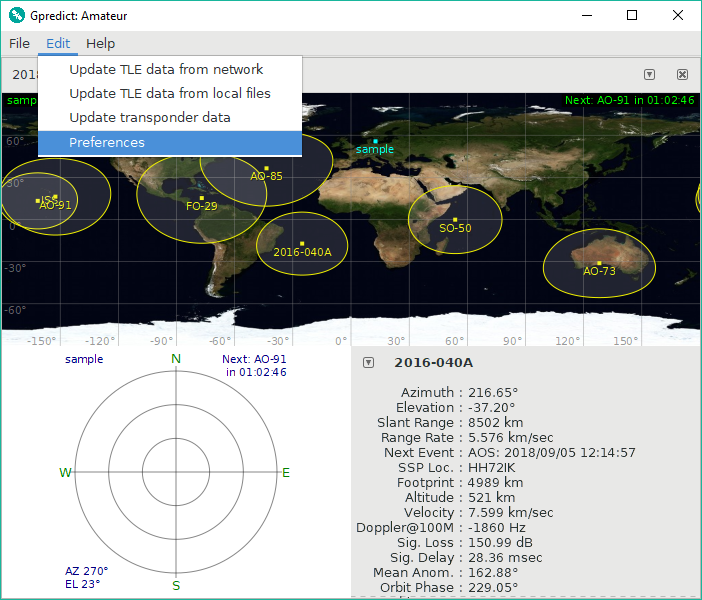Click the Velocity value 7.599 km/sec

tap(510, 513)
